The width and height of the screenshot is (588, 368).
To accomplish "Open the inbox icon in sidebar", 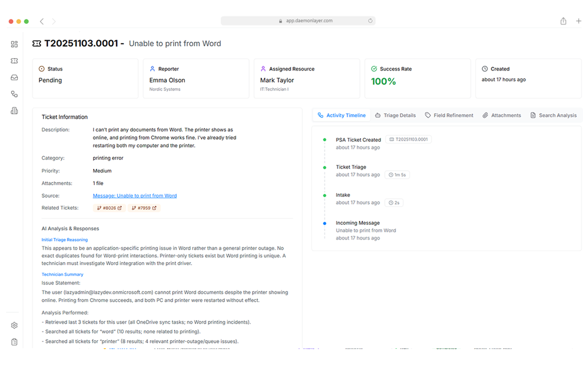I will [x=14, y=78].
